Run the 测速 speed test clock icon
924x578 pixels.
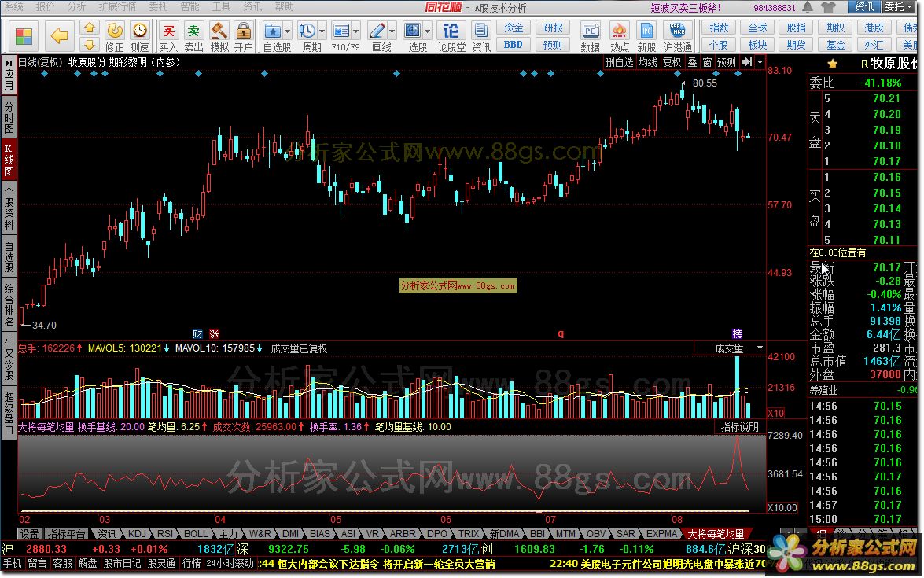[140, 36]
